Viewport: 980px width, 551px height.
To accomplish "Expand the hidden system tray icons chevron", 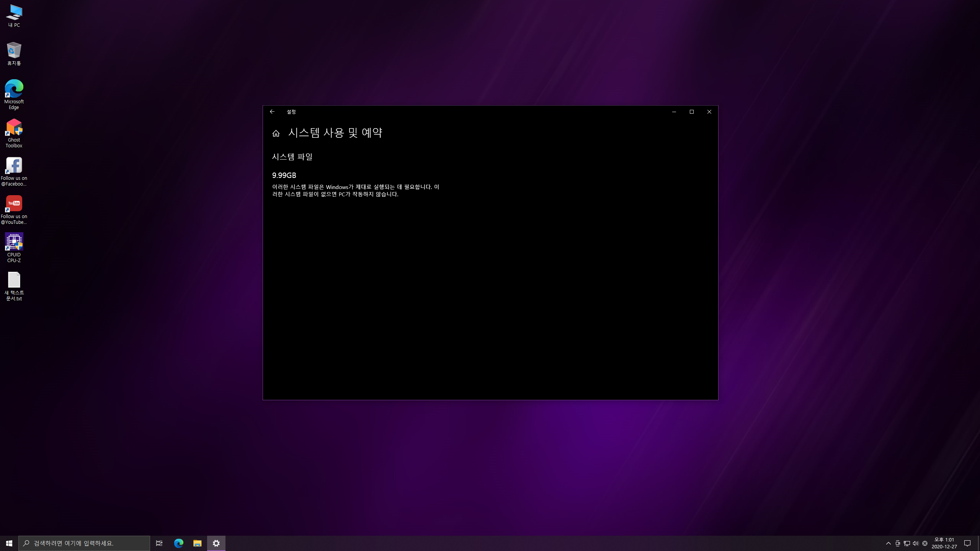I will coord(889,543).
